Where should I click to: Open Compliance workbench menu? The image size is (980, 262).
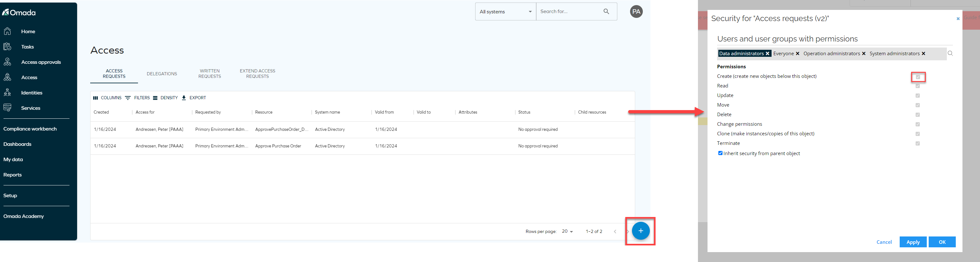[x=30, y=129]
